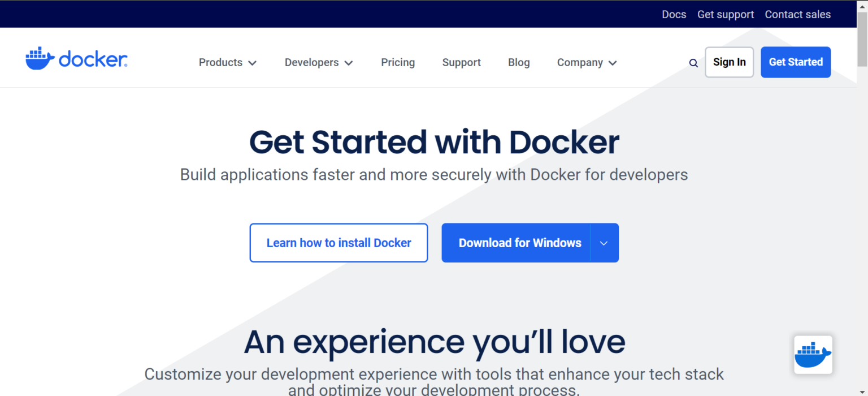This screenshot has height=396, width=868.
Task: Click the Docker chat widget icon
Action: 813,354
